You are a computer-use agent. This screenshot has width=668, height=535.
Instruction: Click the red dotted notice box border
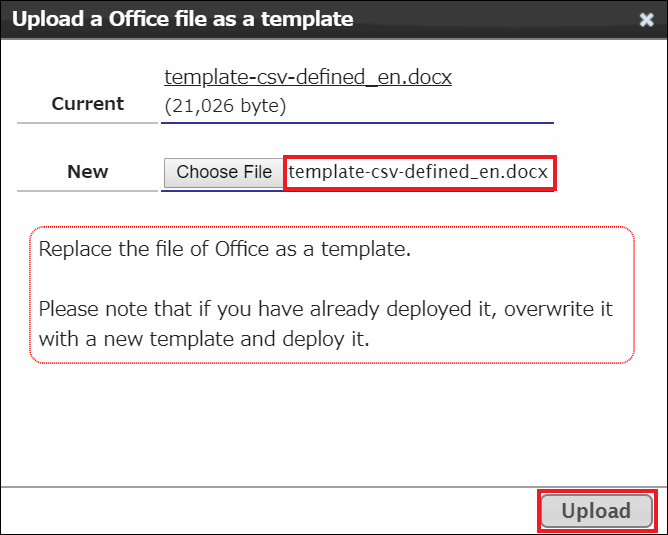tap(332, 227)
